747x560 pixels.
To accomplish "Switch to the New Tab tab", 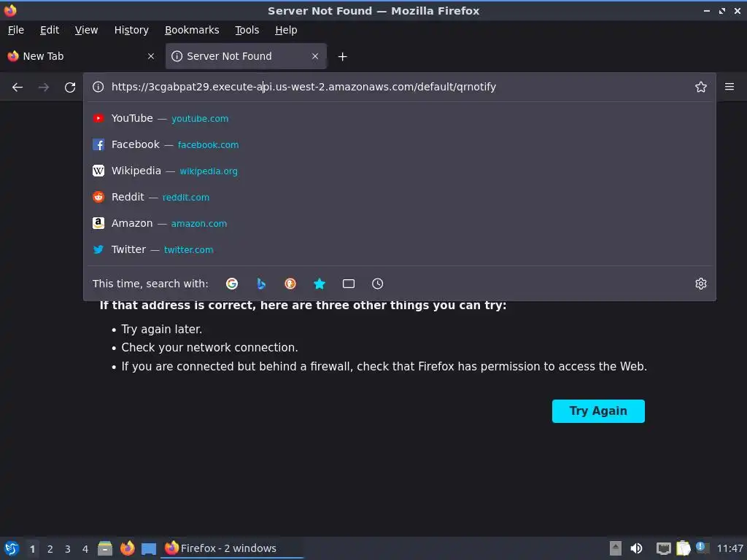I will pyautogui.click(x=81, y=56).
